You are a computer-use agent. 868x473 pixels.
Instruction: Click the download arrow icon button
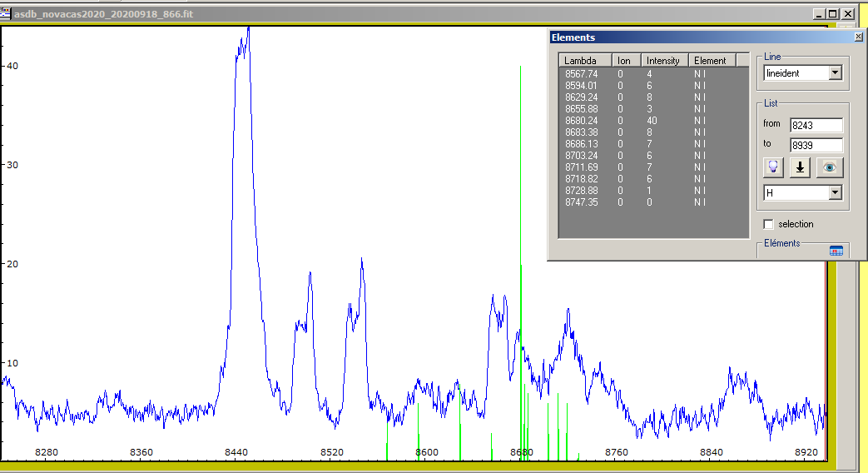(801, 167)
